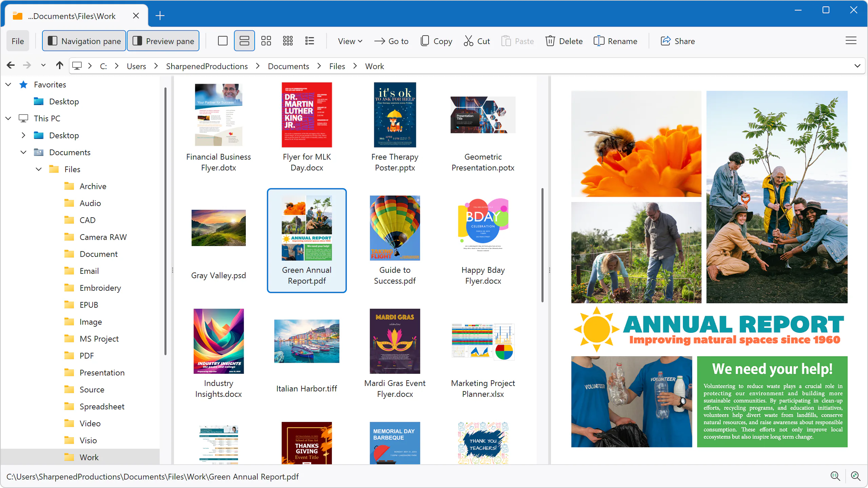Jump to Files in the breadcrumb
868x488 pixels.
point(337,66)
